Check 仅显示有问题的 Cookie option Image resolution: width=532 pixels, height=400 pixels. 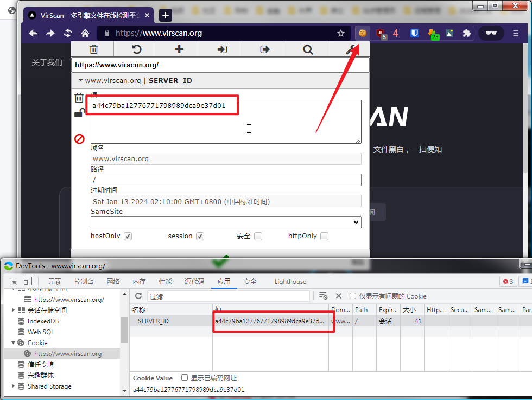(x=353, y=296)
